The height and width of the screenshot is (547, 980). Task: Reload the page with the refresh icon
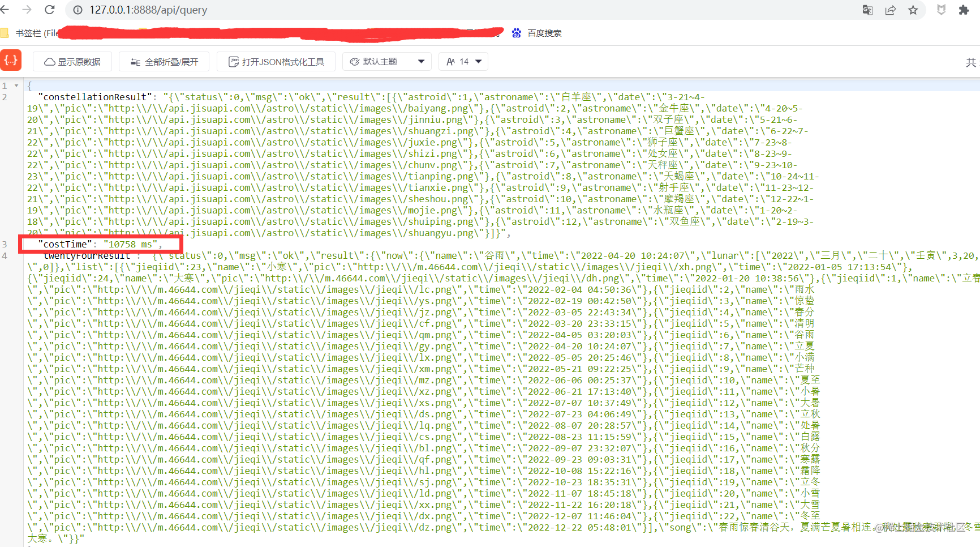click(50, 10)
